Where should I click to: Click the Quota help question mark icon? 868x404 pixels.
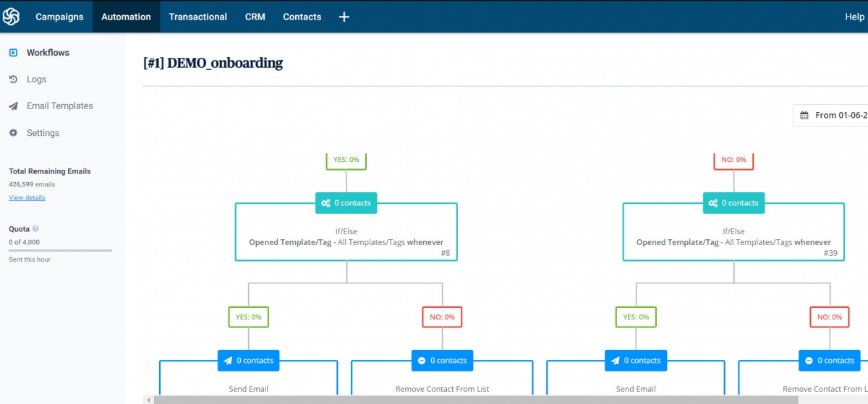(35, 229)
